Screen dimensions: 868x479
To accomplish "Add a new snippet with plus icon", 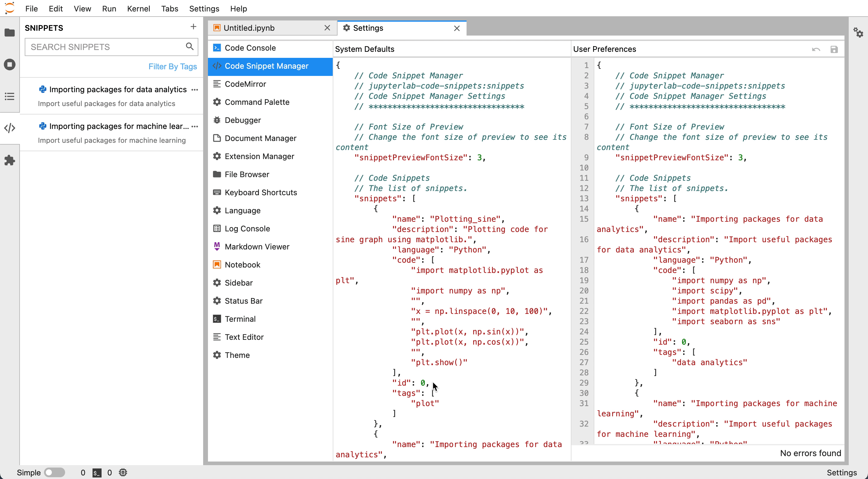I will click(193, 27).
